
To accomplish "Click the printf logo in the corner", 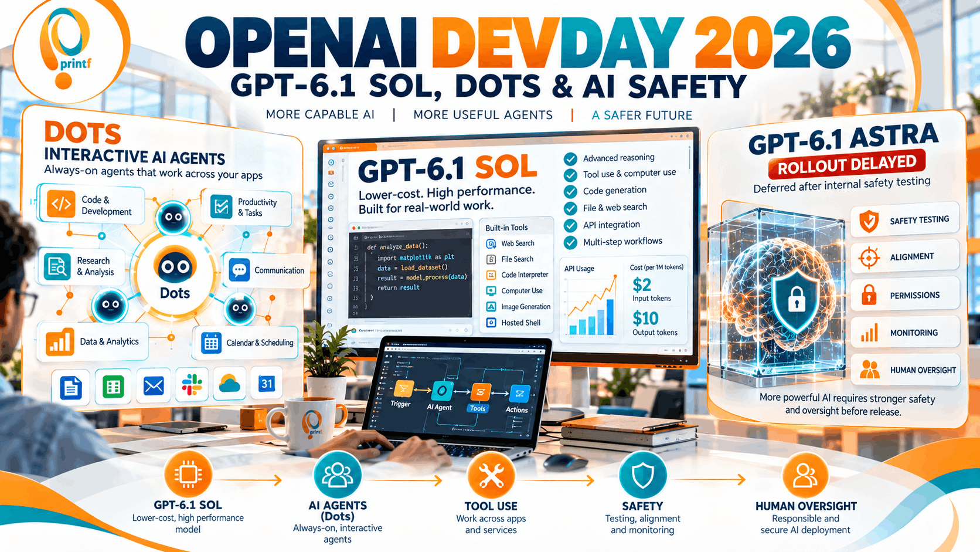I will point(65,49).
